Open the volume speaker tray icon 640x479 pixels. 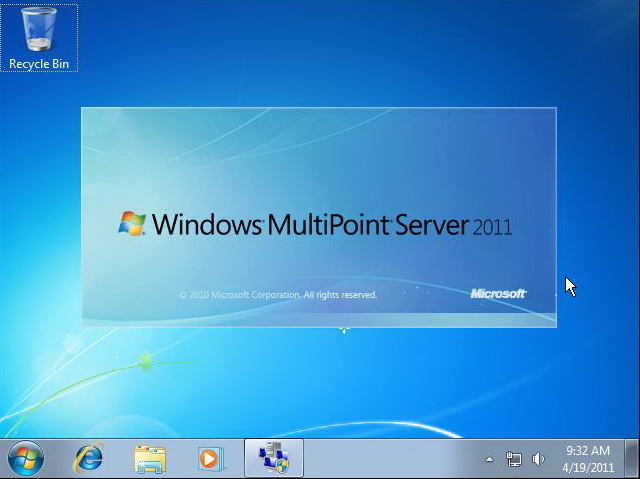pos(539,459)
